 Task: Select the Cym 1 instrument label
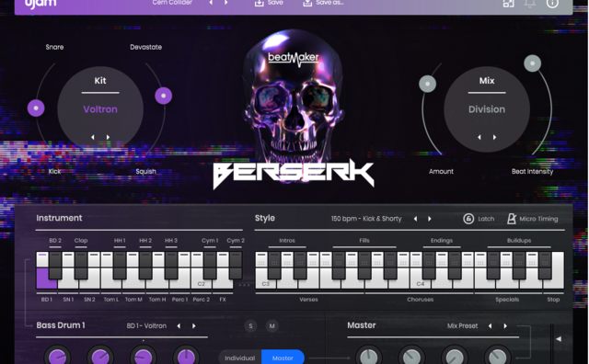[x=210, y=240]
